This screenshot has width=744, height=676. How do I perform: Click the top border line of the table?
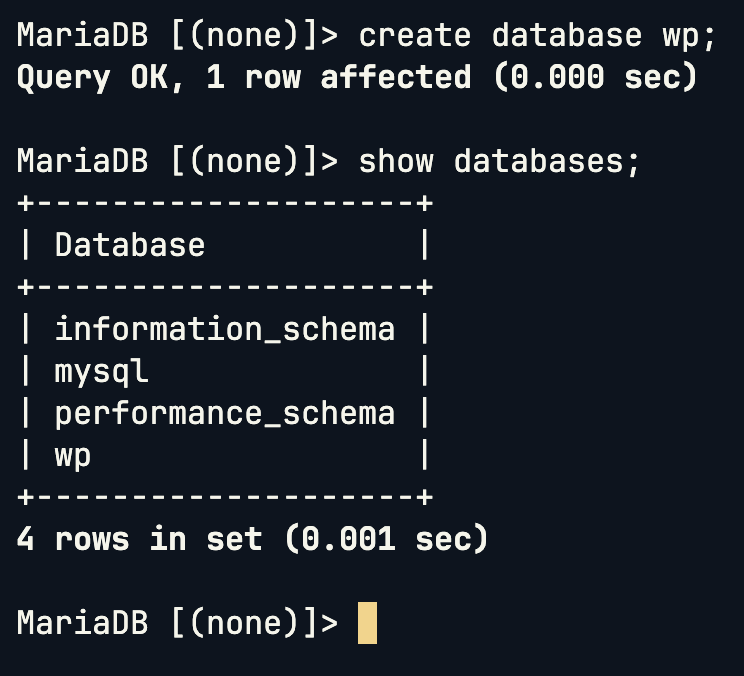[225, 204]
